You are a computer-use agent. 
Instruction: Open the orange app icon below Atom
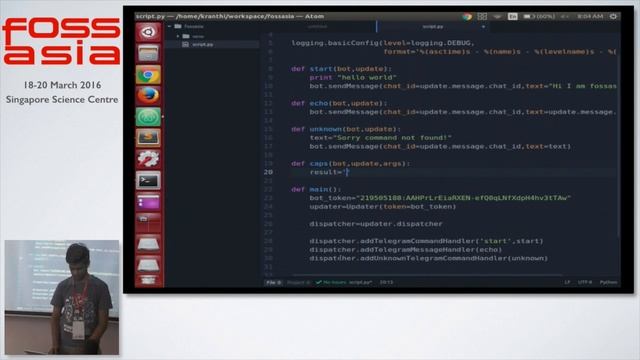pyautogui.click(x=148, y=138)
